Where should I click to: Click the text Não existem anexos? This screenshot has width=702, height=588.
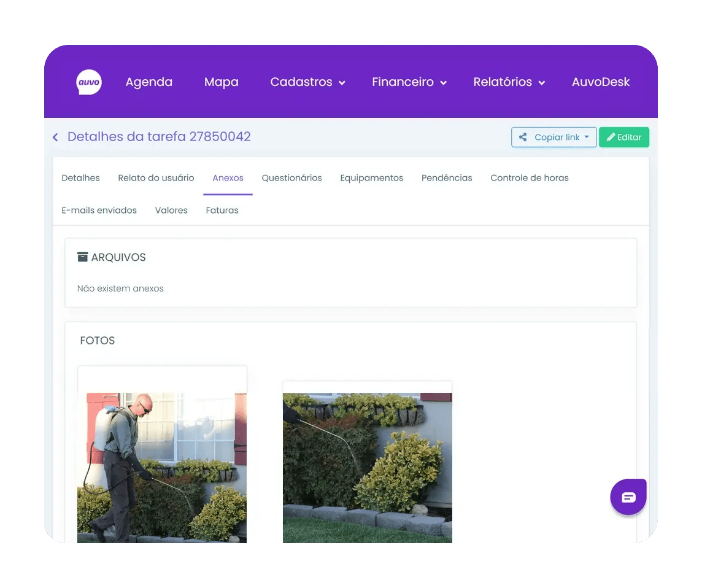(x=120, y=288)
